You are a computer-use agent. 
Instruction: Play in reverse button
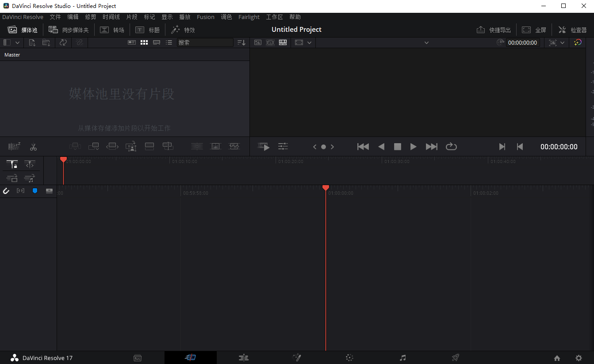(x=381, y=147)
